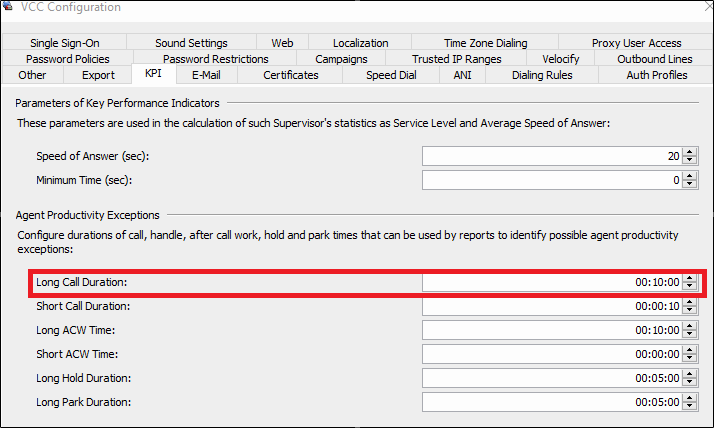Image resolution: width=714 pixels, height=429 pixels.
Task: Switch to the Certificates tab
Action: tap(291, 75)
